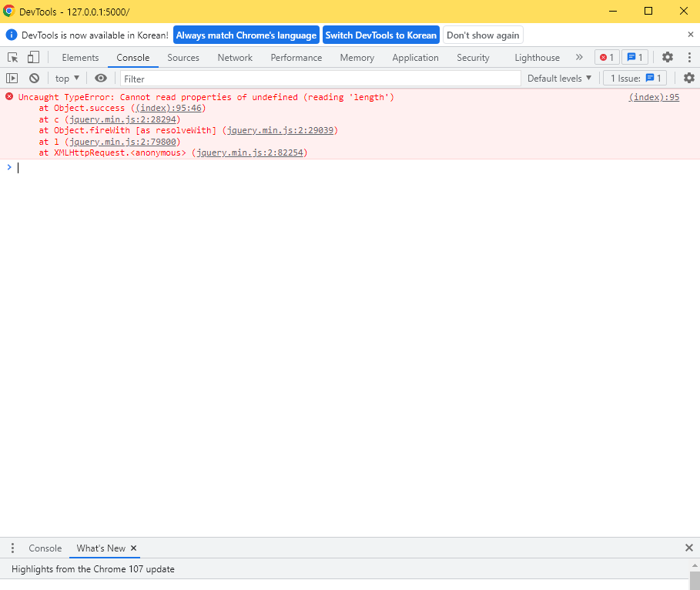Click the red error count badge
Image resolution: width=700 pixels, height=590 pixels.
tap(607, 57)
